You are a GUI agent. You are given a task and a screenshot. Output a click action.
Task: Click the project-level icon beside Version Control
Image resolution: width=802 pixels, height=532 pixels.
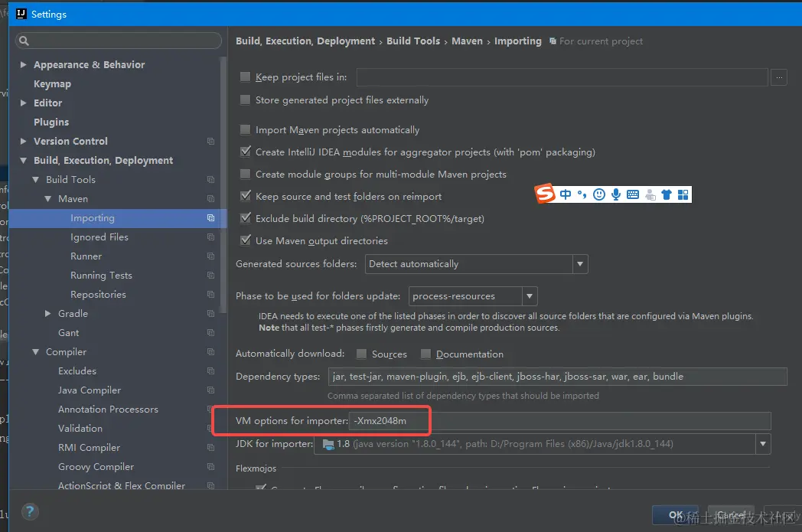210,141
